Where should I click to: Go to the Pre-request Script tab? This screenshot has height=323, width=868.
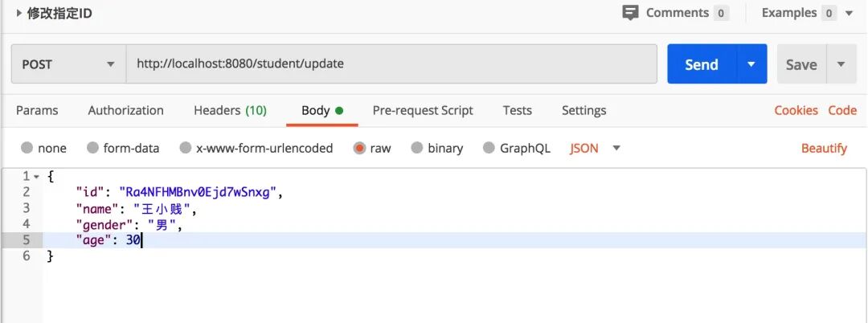(x=423, y=110)
